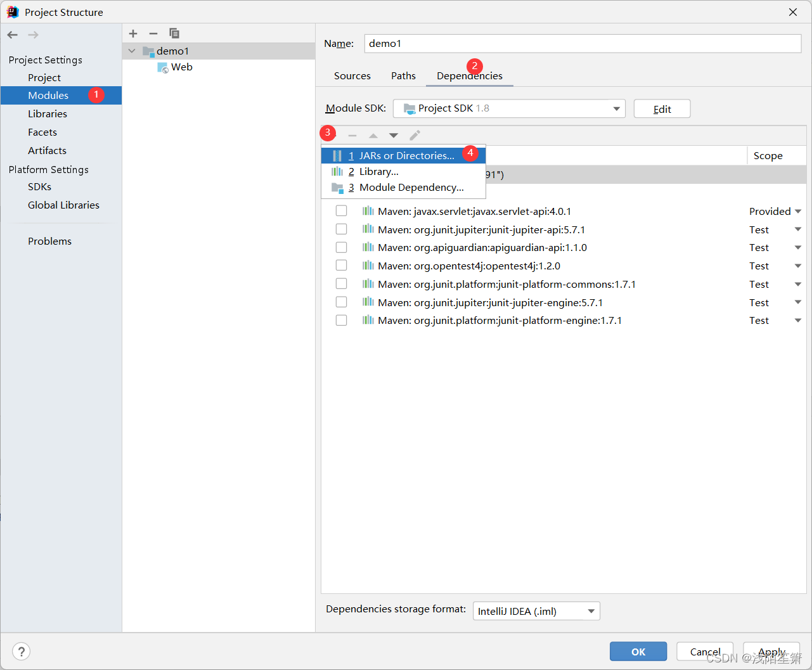812x670 pixels.
Task: Open the Module SDK dropdown
Action: [x=615, y=108]
